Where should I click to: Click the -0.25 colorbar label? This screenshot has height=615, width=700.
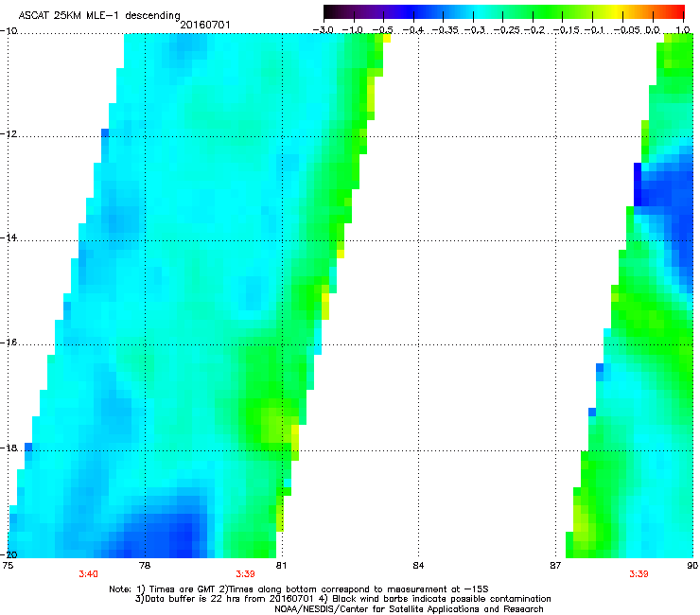click(507, 30)
